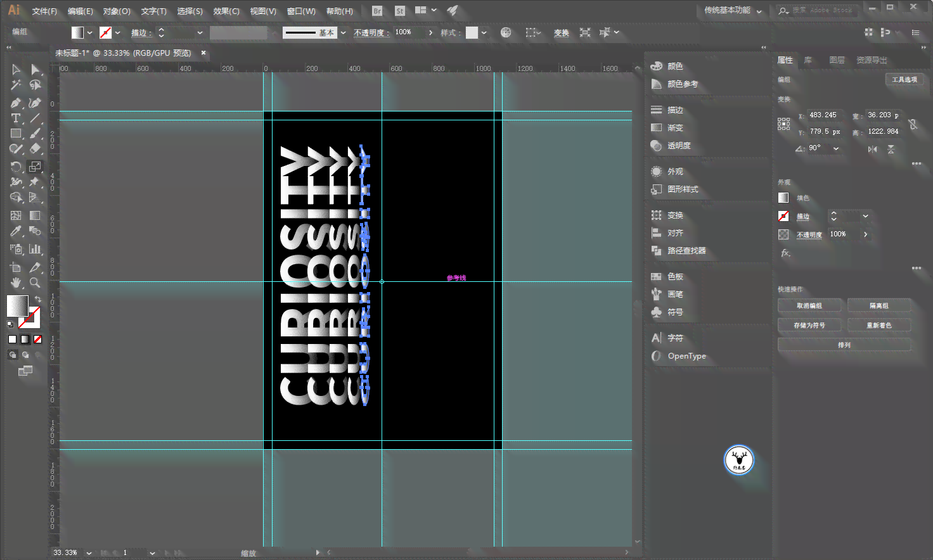Select the Artboard tool
933x560 pixels.
(x=16, y=267)
